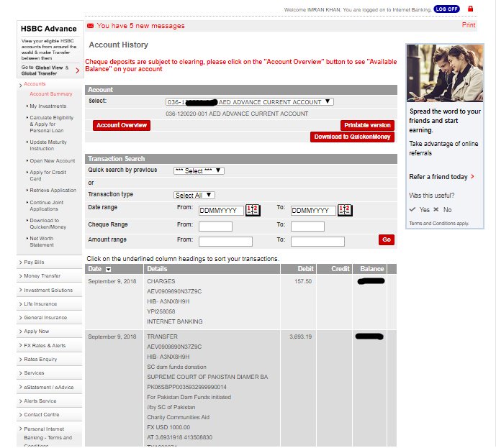This screenshot has width=496, height=448.
Task: Click Apply for Credit Card link
Action: [48, 175]
